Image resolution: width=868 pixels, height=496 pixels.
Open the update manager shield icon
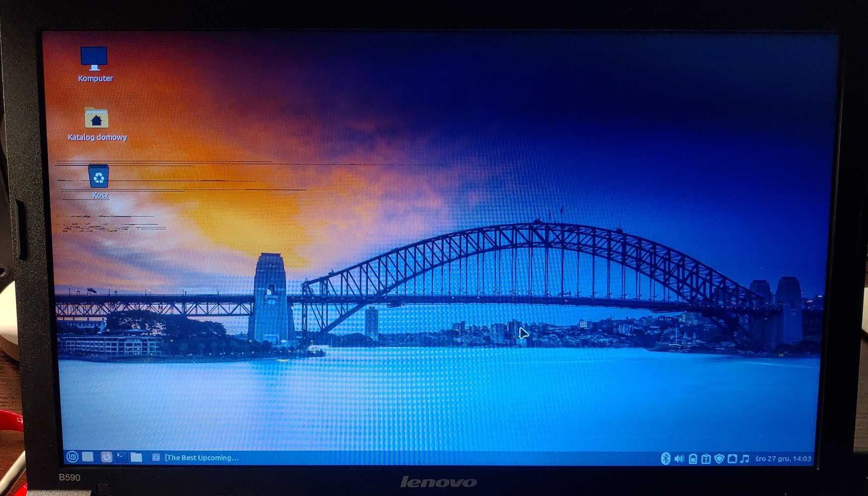tap(719, 459)
